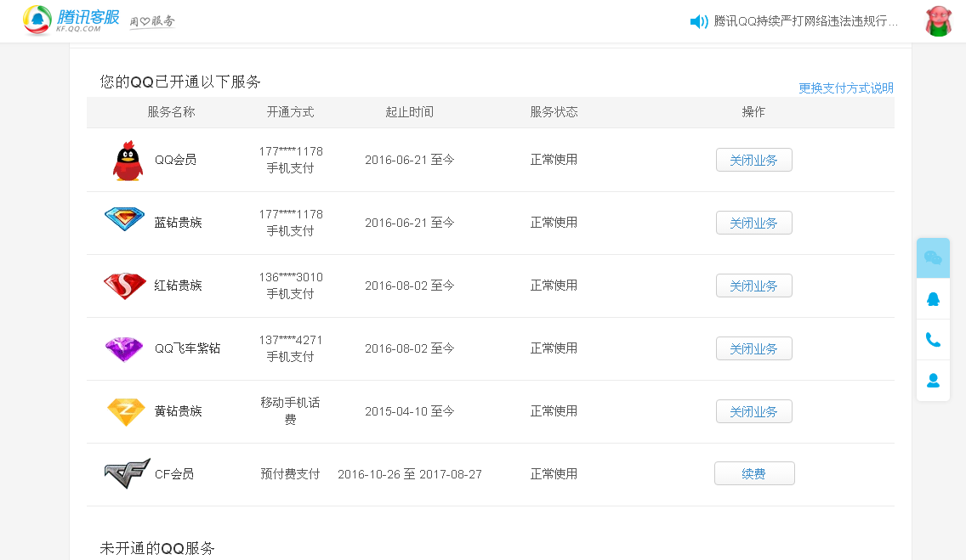Click the QQ penguin sidebar icon

tap(934, 299)
